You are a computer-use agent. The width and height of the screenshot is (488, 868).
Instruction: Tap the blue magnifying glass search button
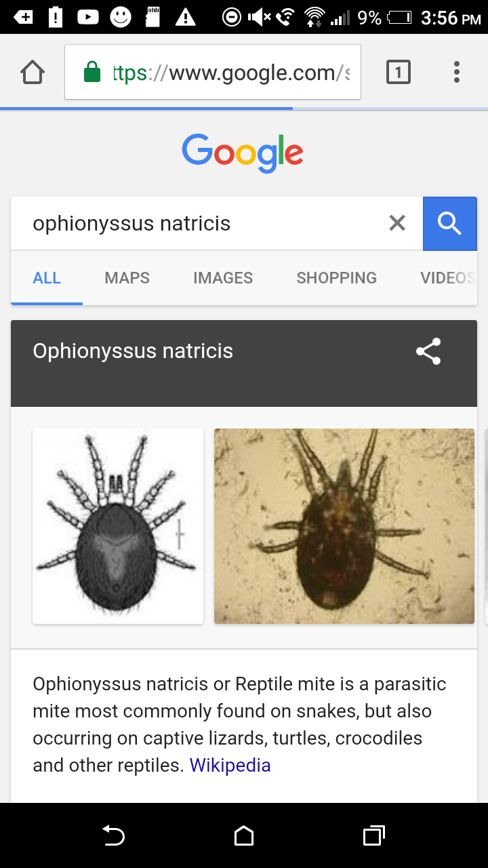[450, 223]
